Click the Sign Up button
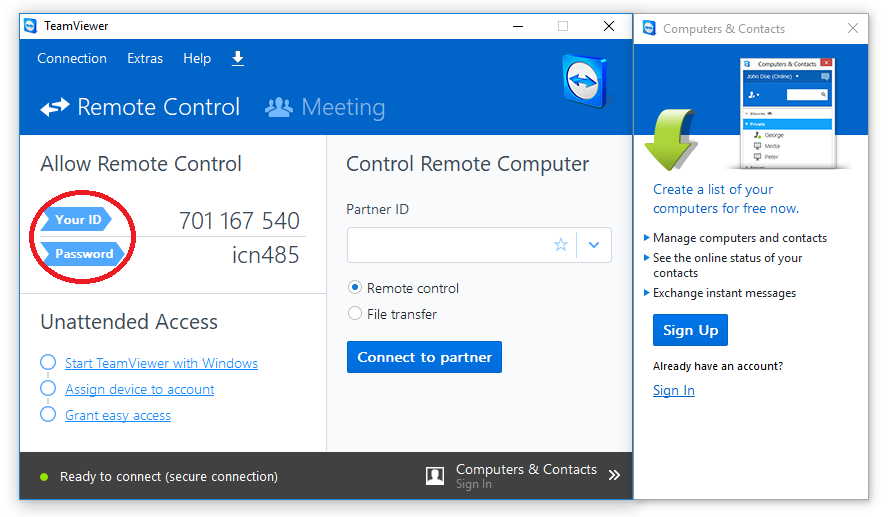 (690, 330)
